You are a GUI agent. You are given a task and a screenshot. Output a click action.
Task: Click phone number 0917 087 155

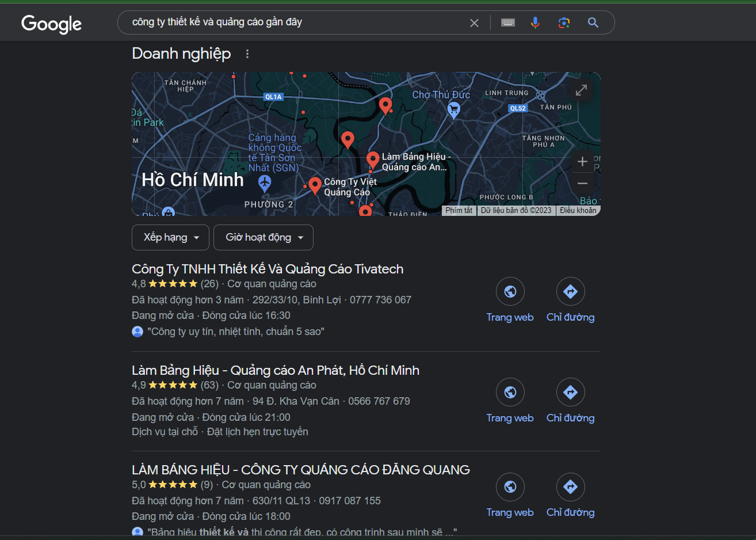[350, 501]
